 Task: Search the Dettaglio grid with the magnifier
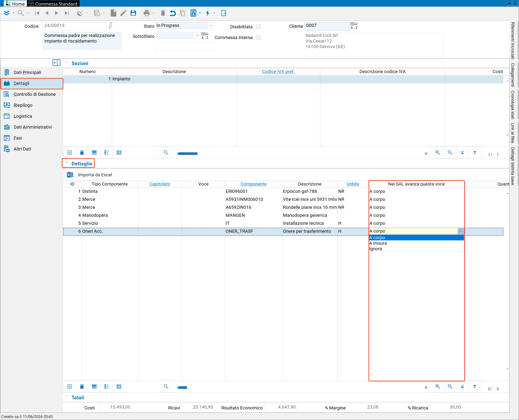(166, 387)
